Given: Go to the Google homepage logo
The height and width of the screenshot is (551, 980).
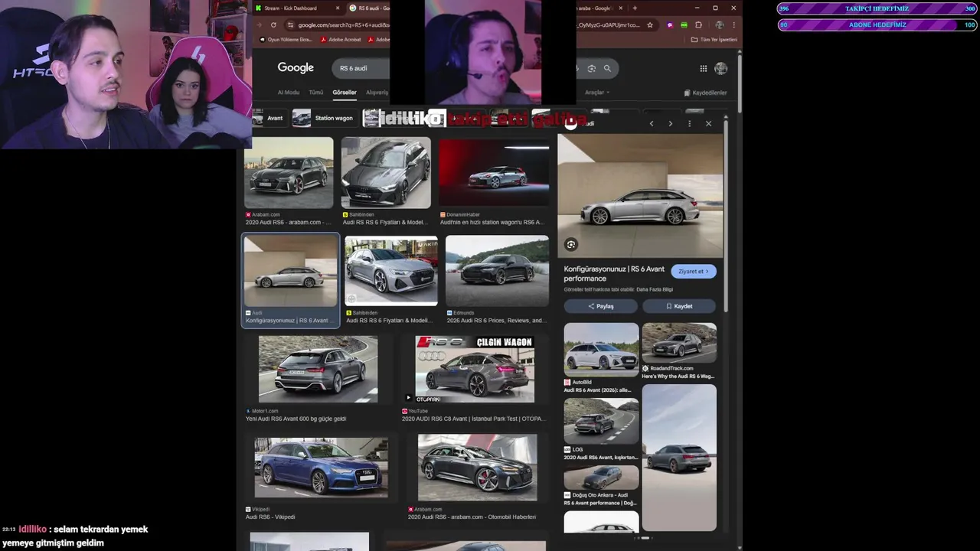Looking at the screenshot, I should 296,67.
